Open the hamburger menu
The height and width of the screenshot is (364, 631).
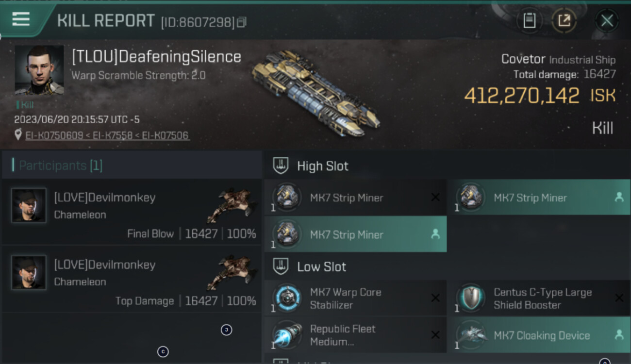tap(21, 19)
